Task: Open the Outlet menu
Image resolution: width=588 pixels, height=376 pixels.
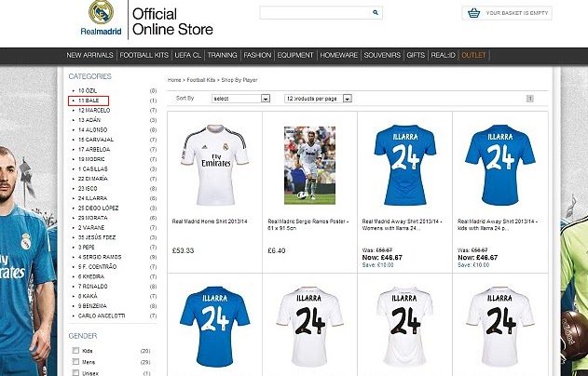Action: click(473, 55)
